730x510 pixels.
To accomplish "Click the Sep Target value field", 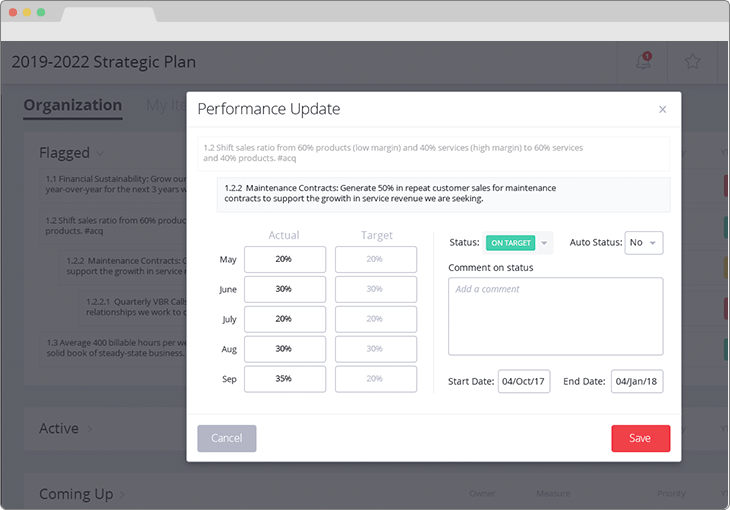I will coord(376,379).
